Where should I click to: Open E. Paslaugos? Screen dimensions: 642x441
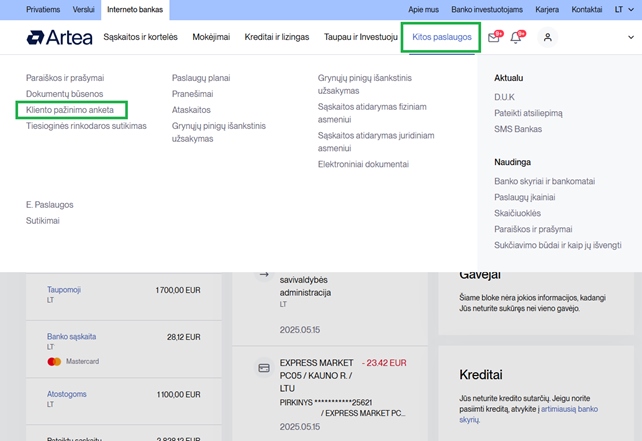point(50,205)
